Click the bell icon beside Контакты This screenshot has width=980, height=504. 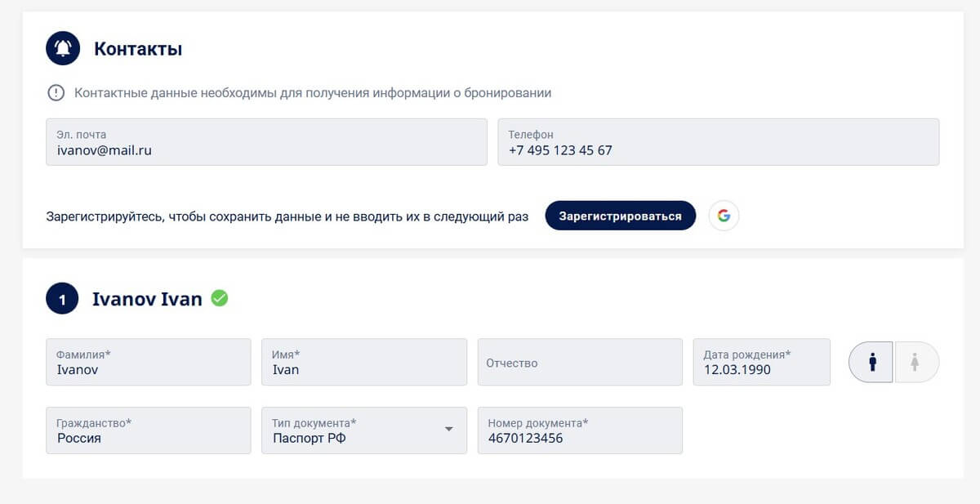63,49
